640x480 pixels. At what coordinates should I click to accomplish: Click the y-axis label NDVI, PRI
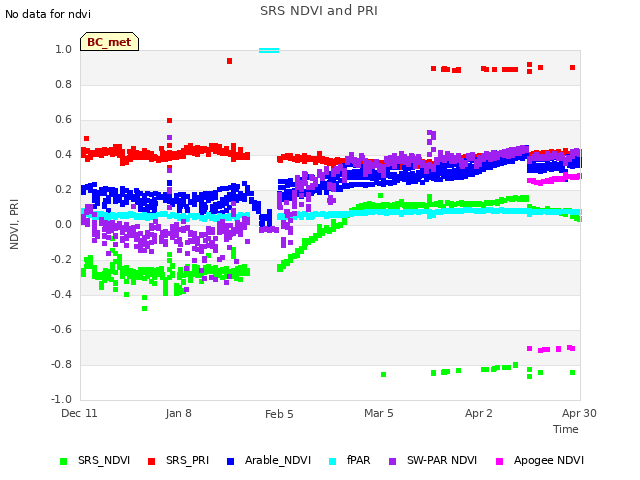click(14, 224)
